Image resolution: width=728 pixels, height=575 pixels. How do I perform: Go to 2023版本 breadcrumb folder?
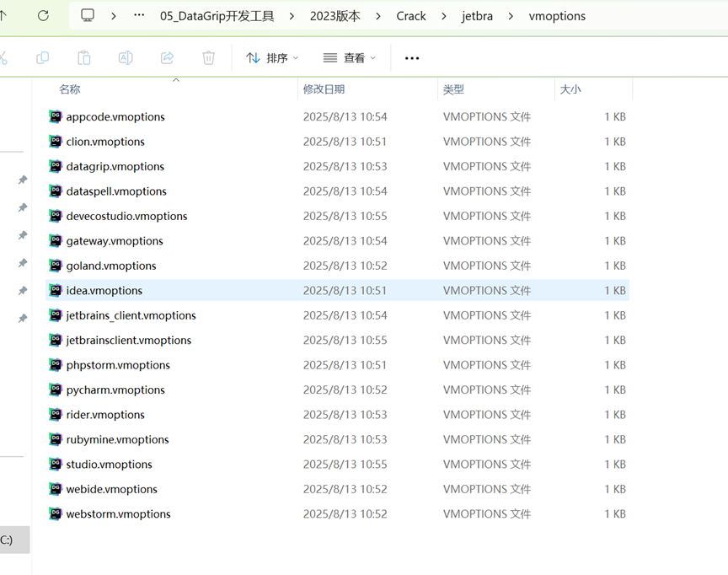coord(335,16)
